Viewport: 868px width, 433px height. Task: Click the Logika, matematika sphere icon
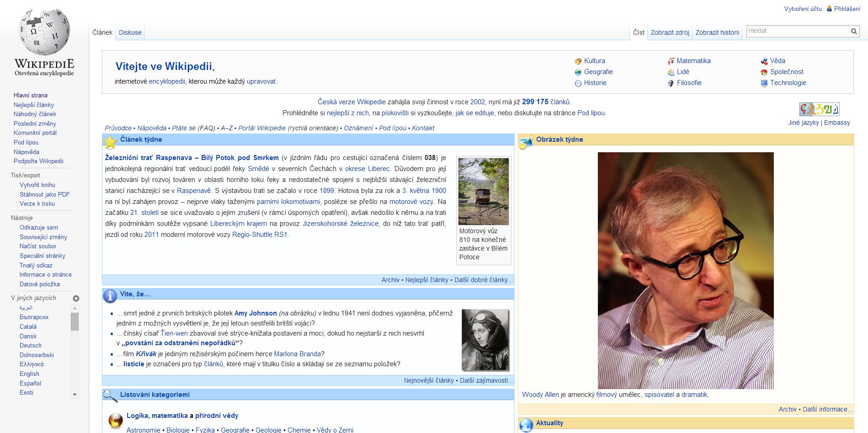(x=116, y=420)
